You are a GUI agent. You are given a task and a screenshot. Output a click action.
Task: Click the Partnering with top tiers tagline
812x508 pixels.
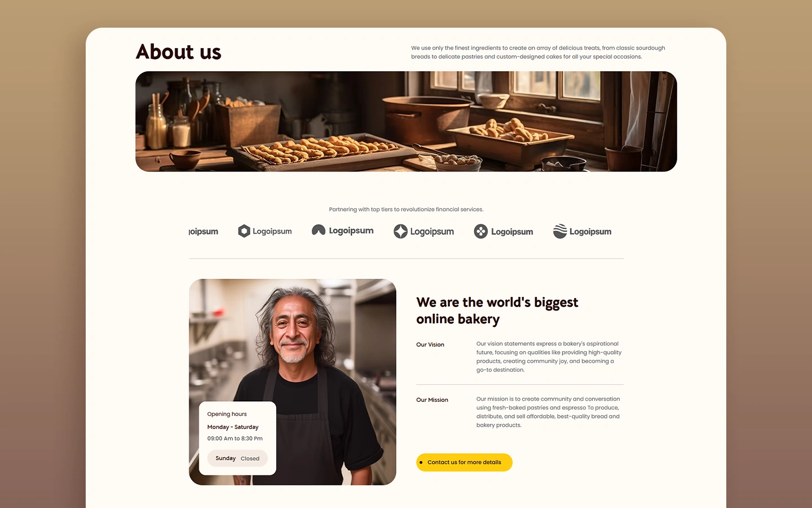[x=406, y=209]
